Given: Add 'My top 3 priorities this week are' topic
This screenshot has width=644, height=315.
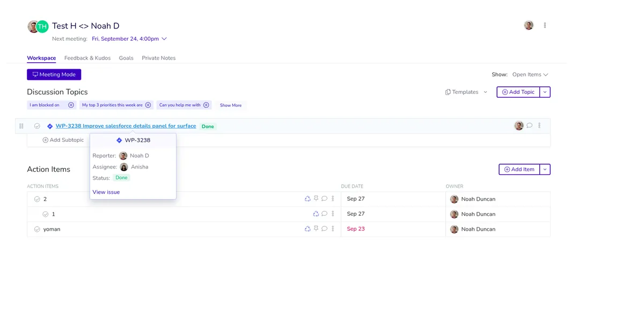Looking at the screenshot, I should pyautogui.click(x=148, y=105).
